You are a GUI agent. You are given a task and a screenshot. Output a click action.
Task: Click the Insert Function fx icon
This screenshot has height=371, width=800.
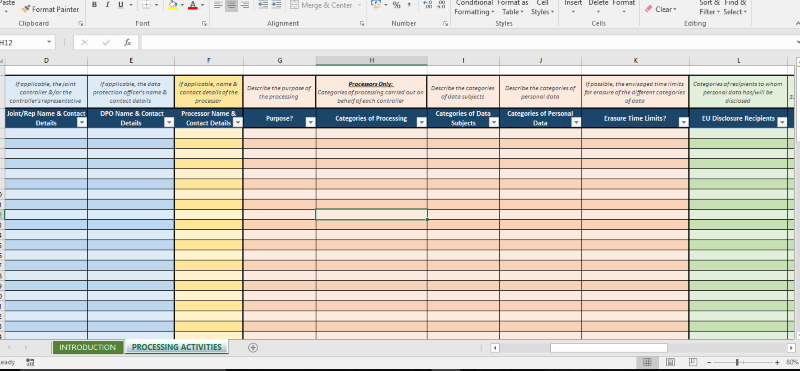click(128, 43)
